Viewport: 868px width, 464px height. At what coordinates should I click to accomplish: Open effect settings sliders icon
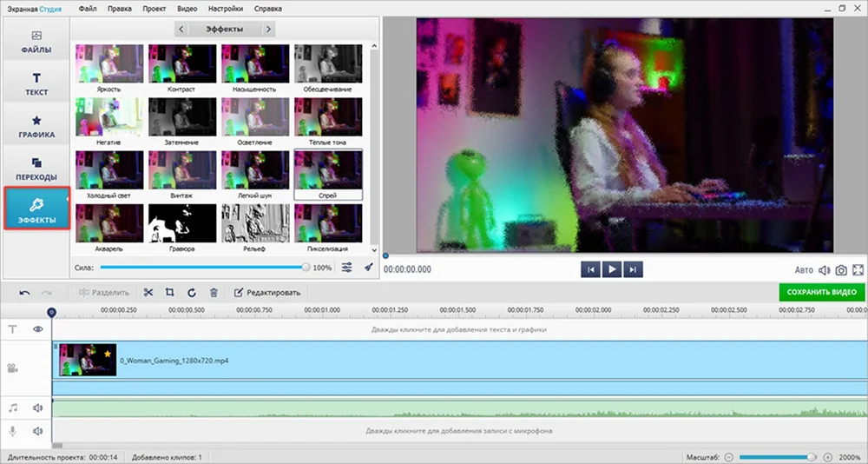click(x=347, y=268)
